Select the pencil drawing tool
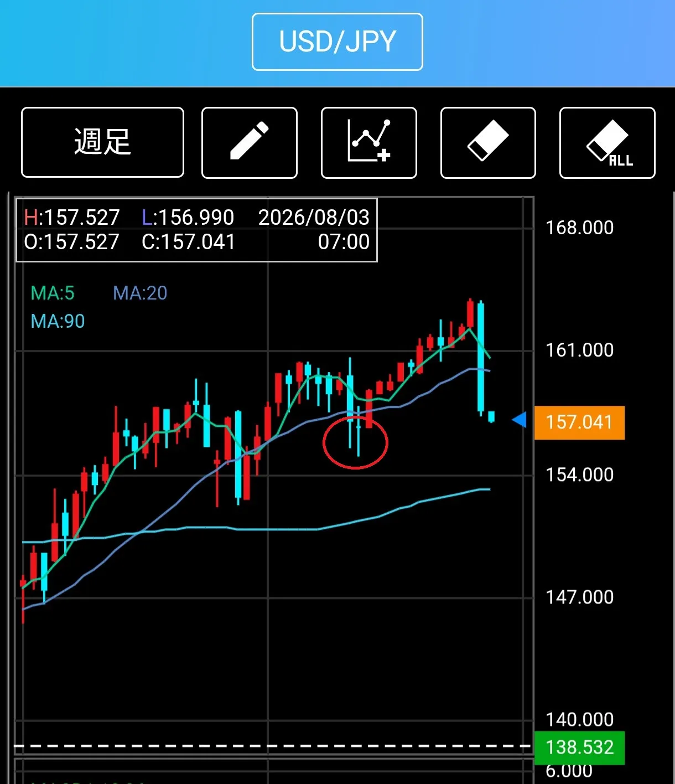 click(x=250, y=142)
